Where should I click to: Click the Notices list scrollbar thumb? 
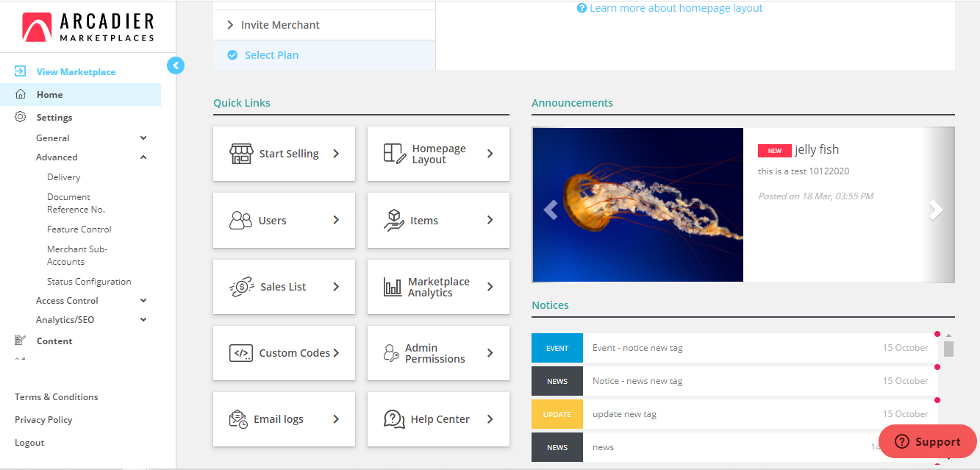click(x=948, y=349)
